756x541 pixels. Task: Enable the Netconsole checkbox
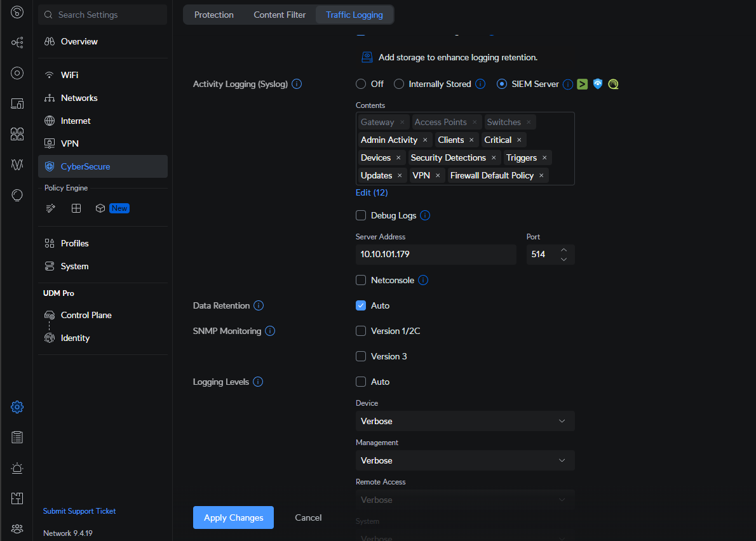click(x=361, y=280)
